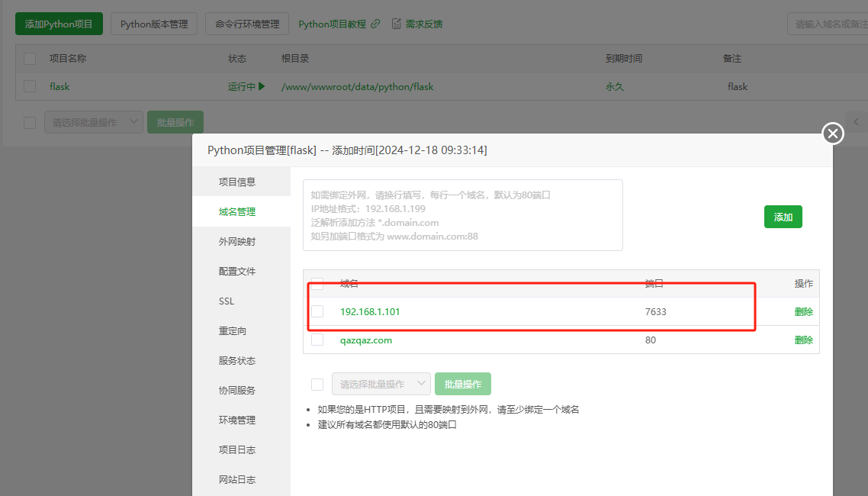
Task: Click the dialog 批量操作 button
Action: coord(463,384)
